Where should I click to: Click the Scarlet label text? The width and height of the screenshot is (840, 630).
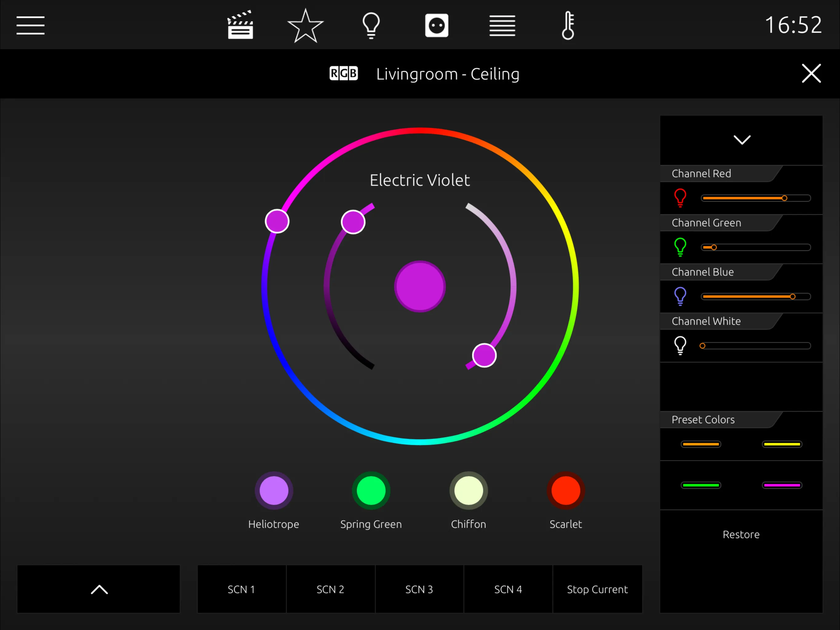566,524
